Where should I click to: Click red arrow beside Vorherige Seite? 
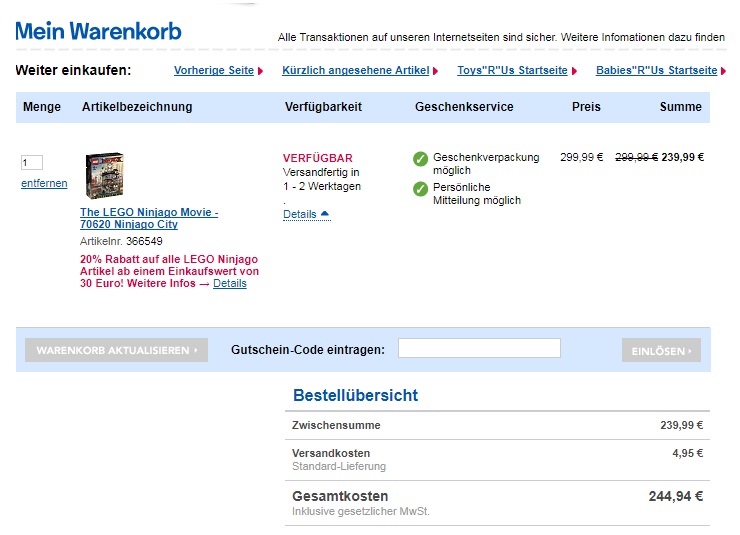pyautogui.click(x=261, y=71)
